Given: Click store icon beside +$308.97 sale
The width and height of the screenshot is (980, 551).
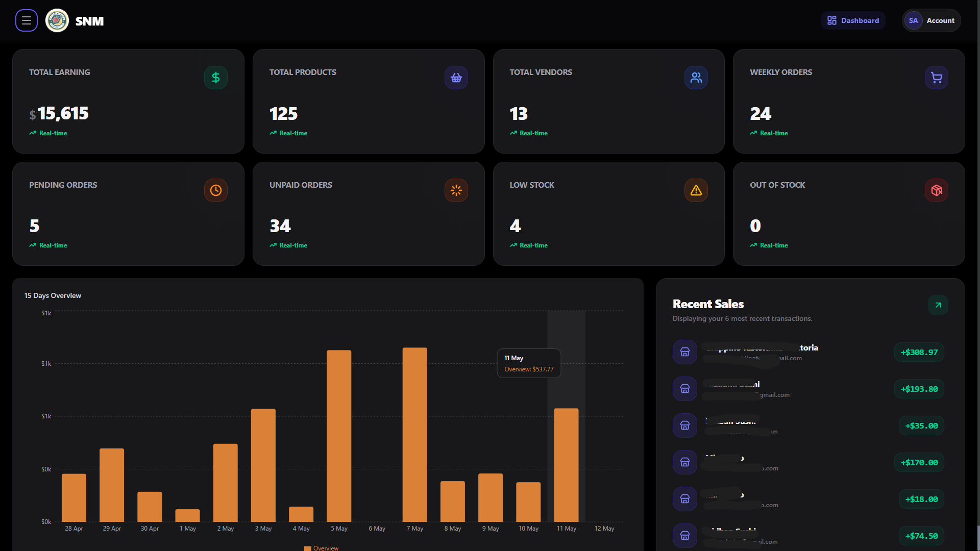Looking at the screenshot, I should pos(685,352).
